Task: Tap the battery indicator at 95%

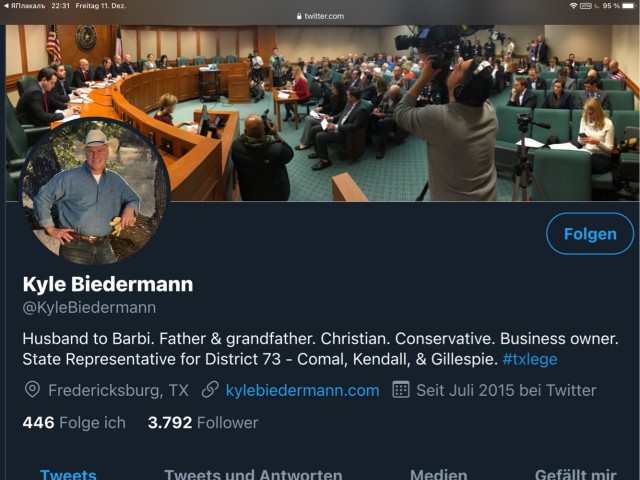Action: click(625, 6)
